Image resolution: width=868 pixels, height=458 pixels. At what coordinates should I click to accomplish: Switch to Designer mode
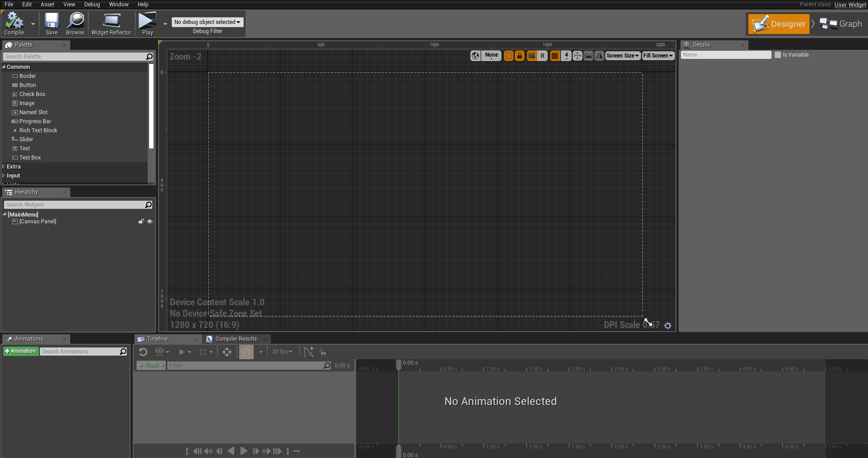pyautogui.click(x=778, y=24)
